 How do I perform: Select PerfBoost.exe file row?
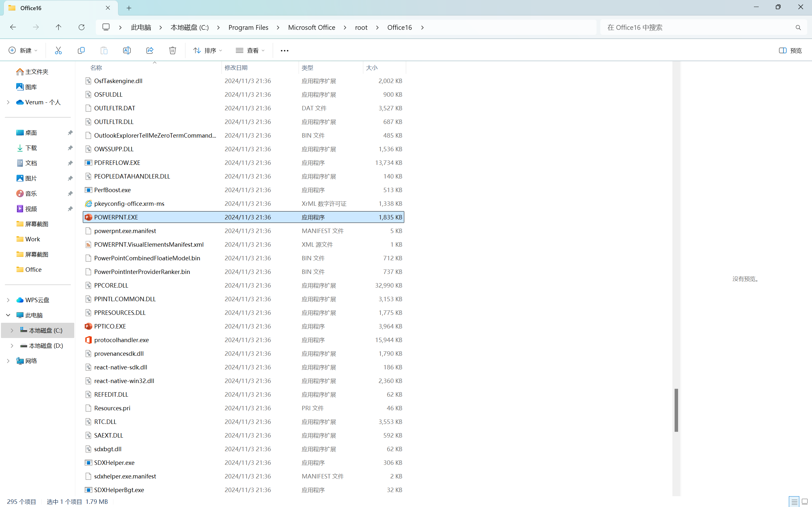point(244,190)
